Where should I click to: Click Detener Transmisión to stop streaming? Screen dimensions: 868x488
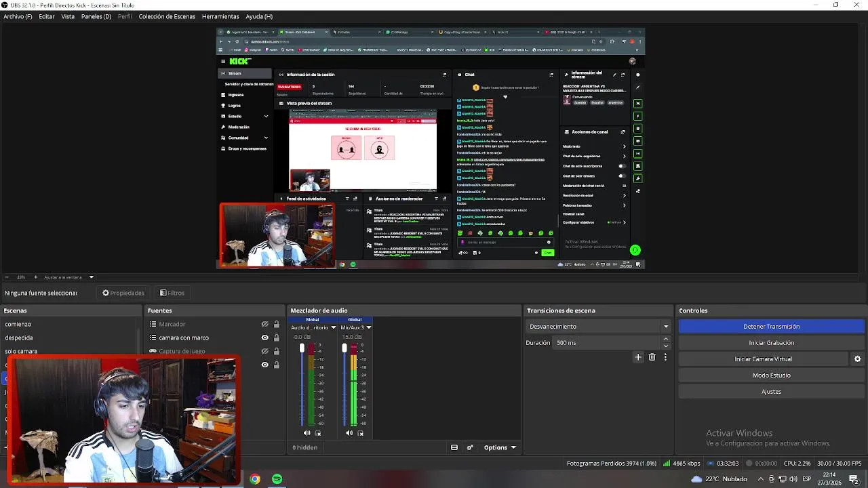(771, 327)
